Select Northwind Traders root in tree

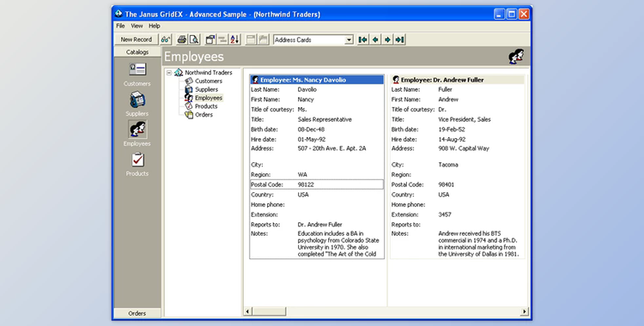click(209, 73)
